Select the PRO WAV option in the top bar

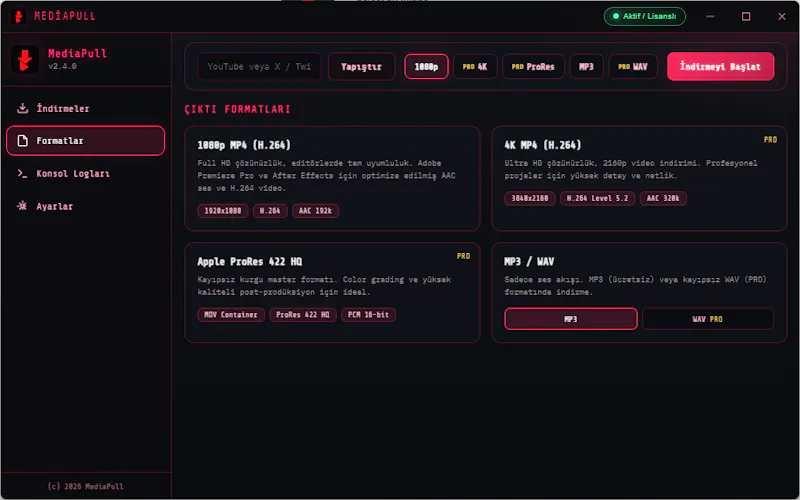[633, 66]
